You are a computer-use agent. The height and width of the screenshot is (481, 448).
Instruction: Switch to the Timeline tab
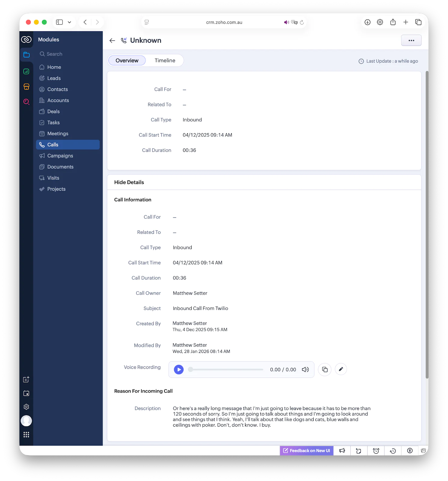(x=165, y=60)
